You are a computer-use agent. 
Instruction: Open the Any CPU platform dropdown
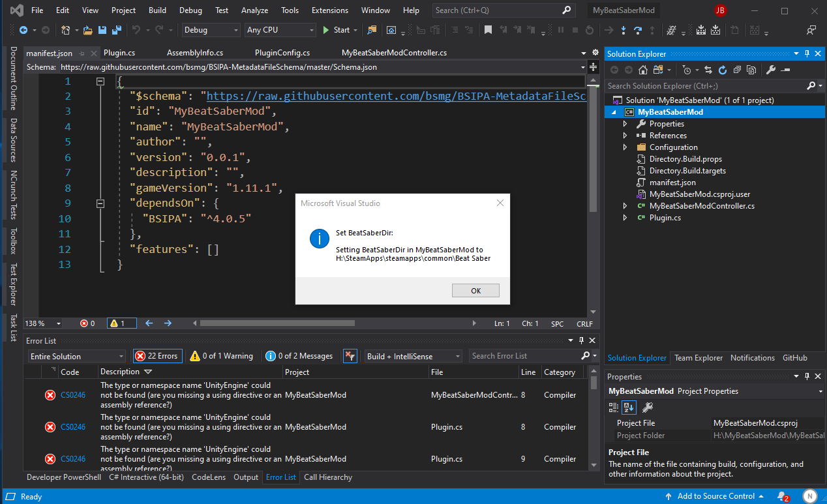(280, 30)
